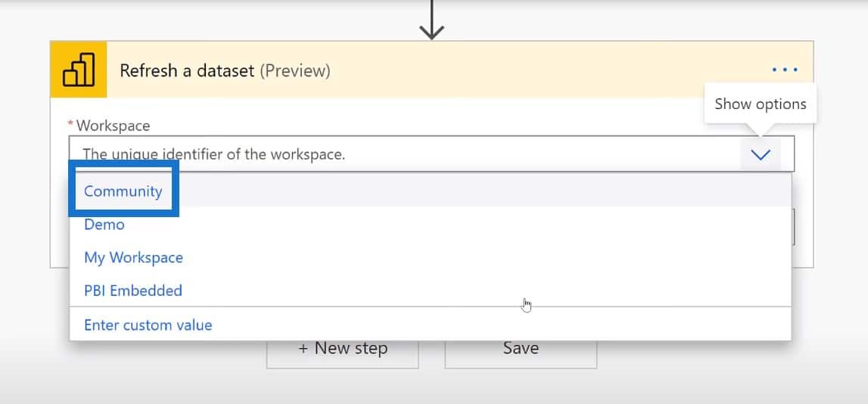Click the partially hidden field beside the dropdown list
This screenshot has width=868, height=404.
click(x=793, y=227)
